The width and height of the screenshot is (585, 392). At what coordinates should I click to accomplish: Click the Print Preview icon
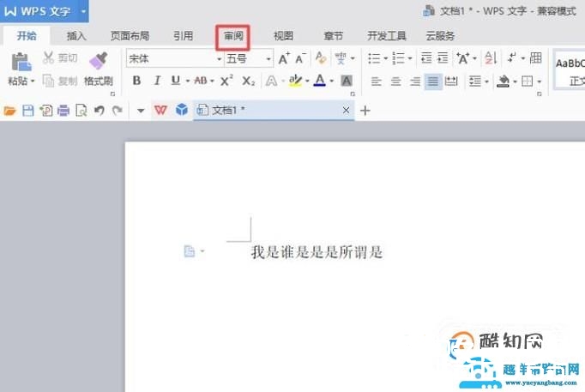[x=81, y=111]
